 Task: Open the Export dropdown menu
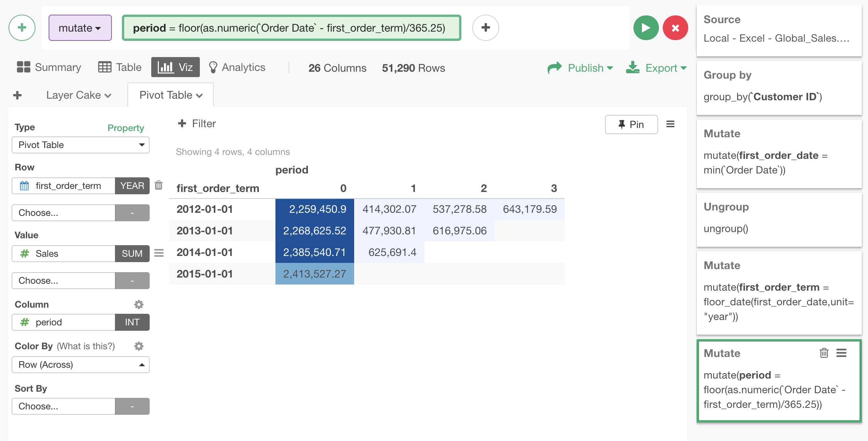click(x=656, y=68)
